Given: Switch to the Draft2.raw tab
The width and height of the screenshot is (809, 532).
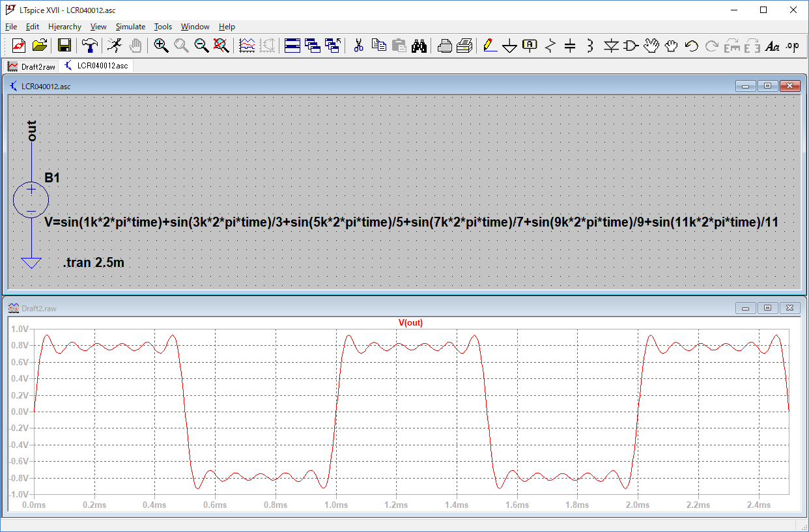Looking at the screenshot, I should (x=31, y=66).
